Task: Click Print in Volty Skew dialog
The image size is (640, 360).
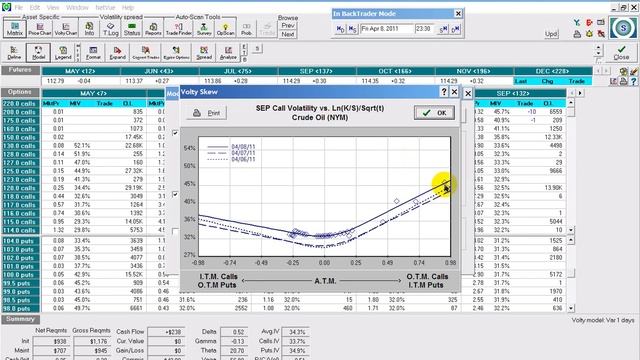Action: [207, 113]
